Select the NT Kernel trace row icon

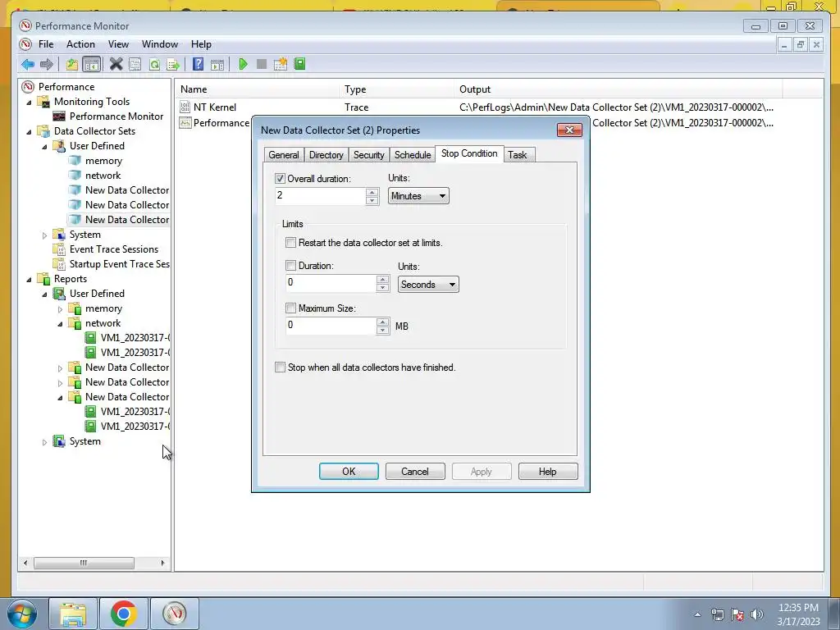click(x=185, y=107)
